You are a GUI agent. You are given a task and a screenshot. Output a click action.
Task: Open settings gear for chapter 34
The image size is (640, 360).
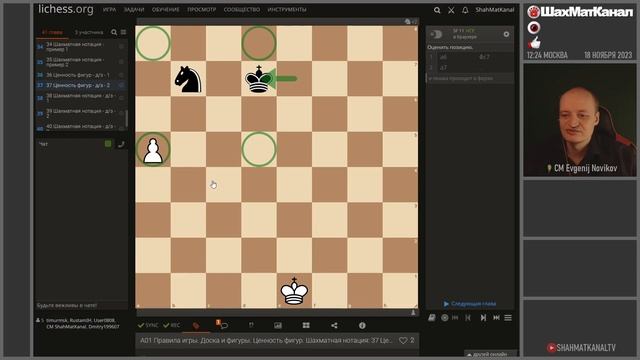click(x=121, y=47)
